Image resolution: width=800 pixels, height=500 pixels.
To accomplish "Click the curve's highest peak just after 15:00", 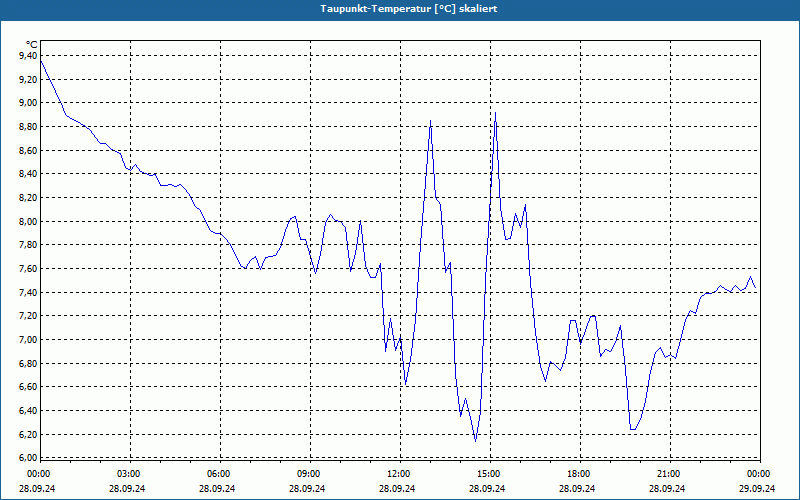I will [x=495, y=113].
